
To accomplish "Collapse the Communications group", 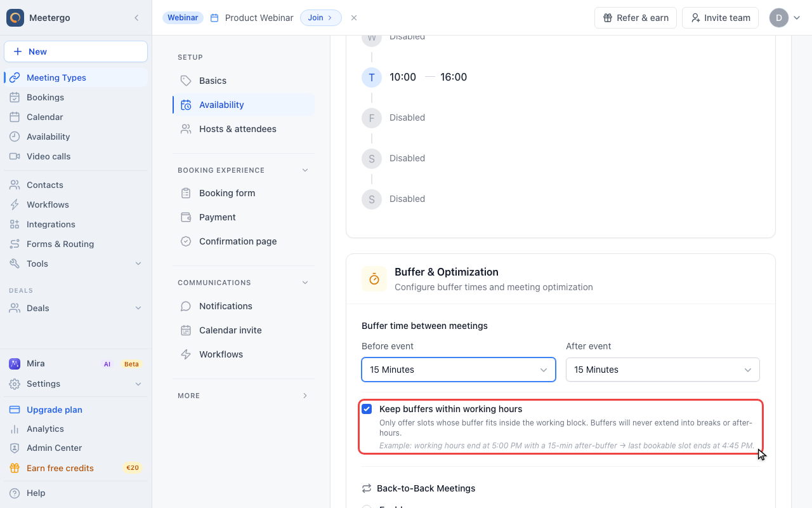I will [x=305, y=283].
